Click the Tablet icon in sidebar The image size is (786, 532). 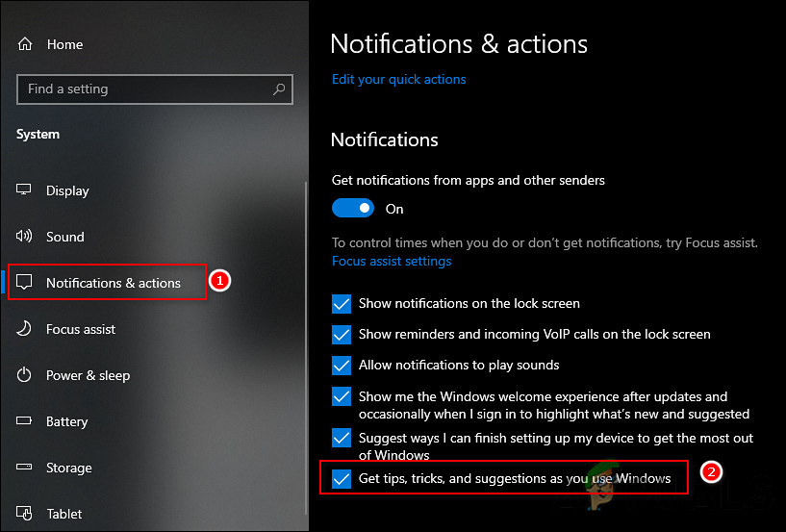pos(23,513)
